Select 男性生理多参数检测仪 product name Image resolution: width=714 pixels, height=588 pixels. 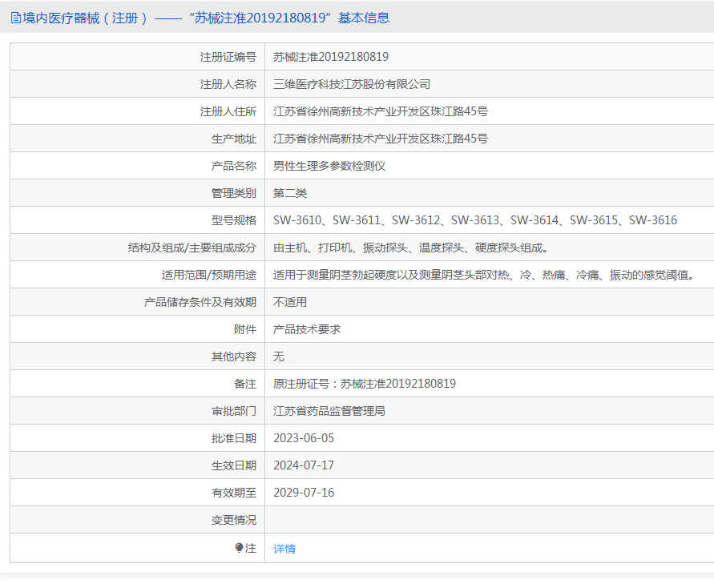(329, 166)
